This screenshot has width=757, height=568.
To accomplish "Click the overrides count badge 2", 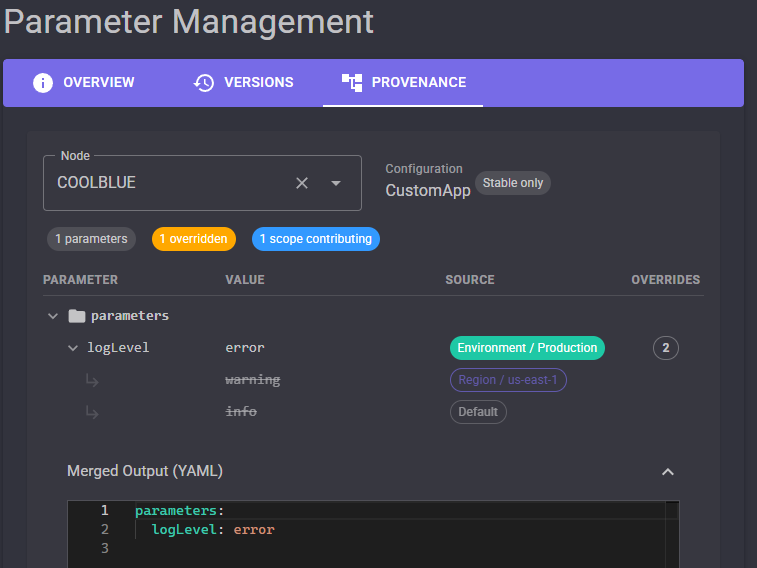I will [666, 348].
